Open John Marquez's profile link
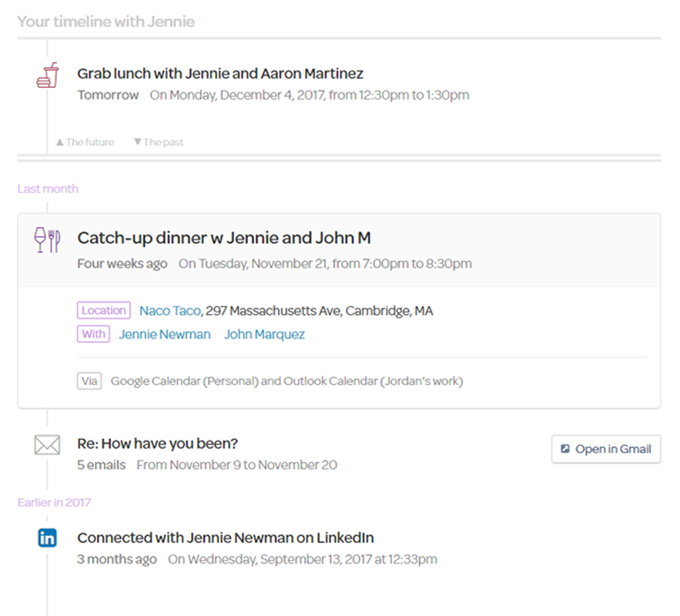 coord(264,334)
